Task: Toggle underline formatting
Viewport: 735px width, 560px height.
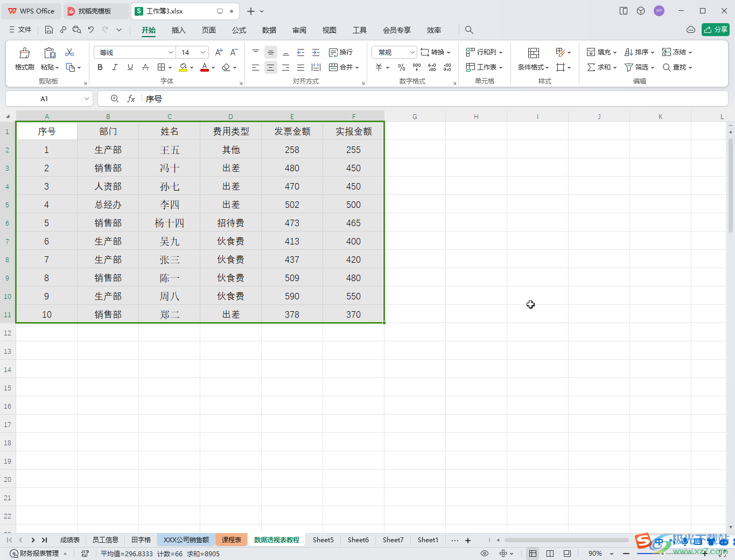Action: click(130, 67)
